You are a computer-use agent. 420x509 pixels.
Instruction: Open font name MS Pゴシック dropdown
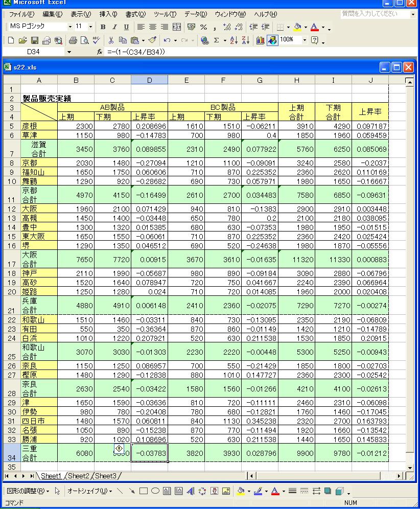[70, 27]
